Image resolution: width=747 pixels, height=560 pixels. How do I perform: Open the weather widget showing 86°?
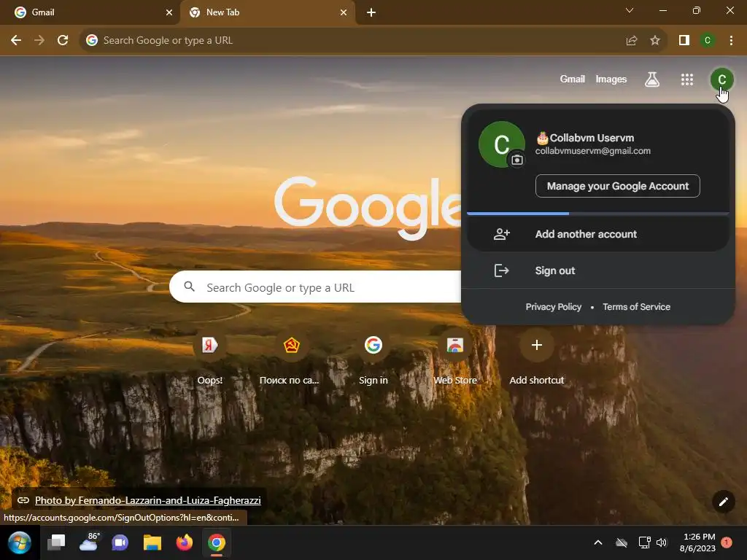point(89,542)
